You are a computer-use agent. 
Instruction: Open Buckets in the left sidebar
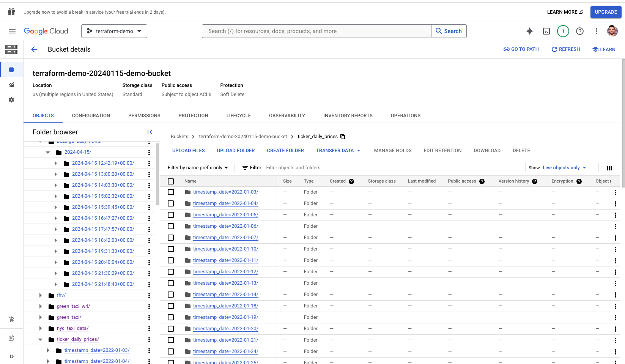pos(11,69)
